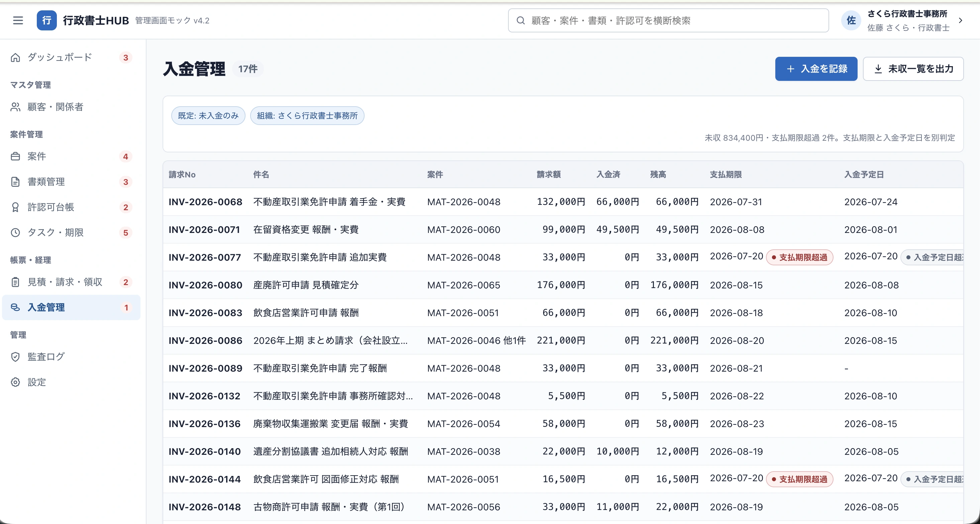Open 設定 from the sidebar
Image resolution: width=980 pixels, height=524 pixels.
coord(71,382)
